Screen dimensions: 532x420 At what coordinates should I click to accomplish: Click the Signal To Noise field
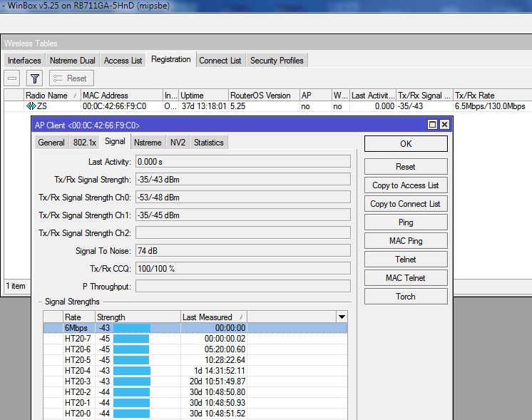(x=243, y=251)
